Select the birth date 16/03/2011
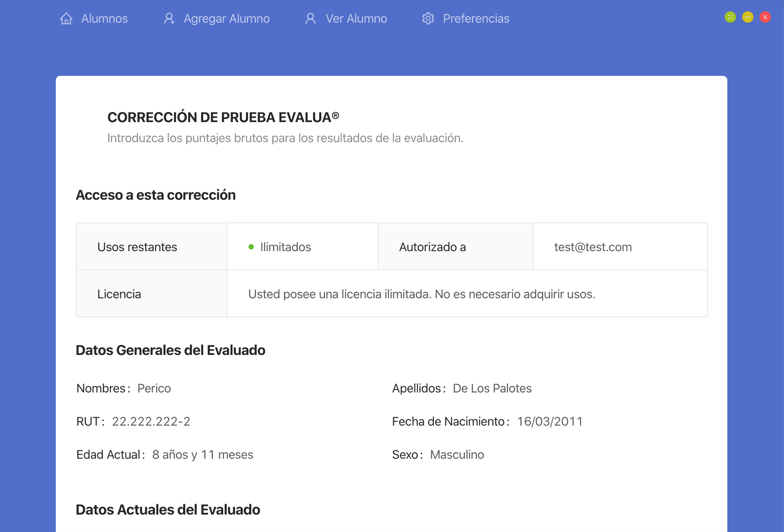 click(550, 422)
